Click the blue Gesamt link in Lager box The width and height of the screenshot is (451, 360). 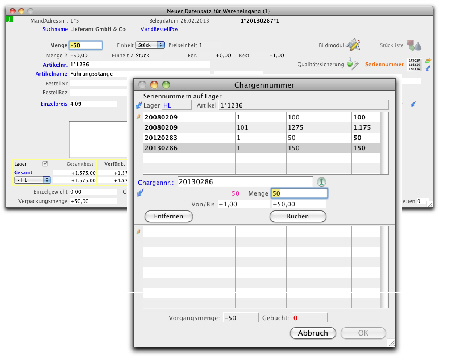[23, 172]
